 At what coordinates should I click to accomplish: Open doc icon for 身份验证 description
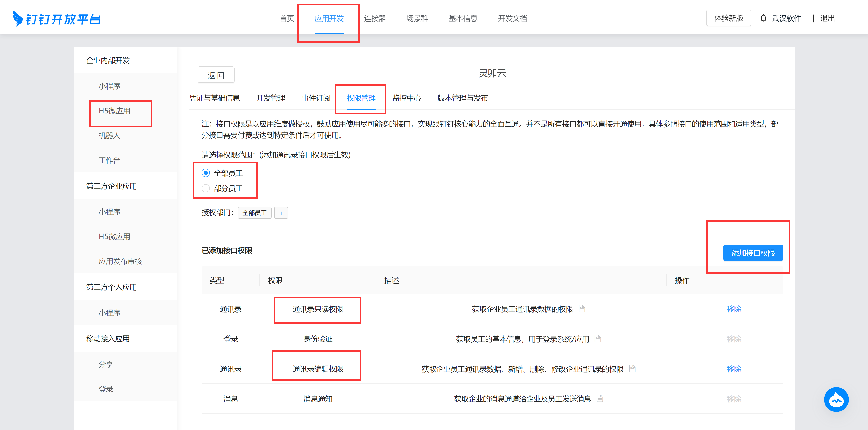point(598,338)
